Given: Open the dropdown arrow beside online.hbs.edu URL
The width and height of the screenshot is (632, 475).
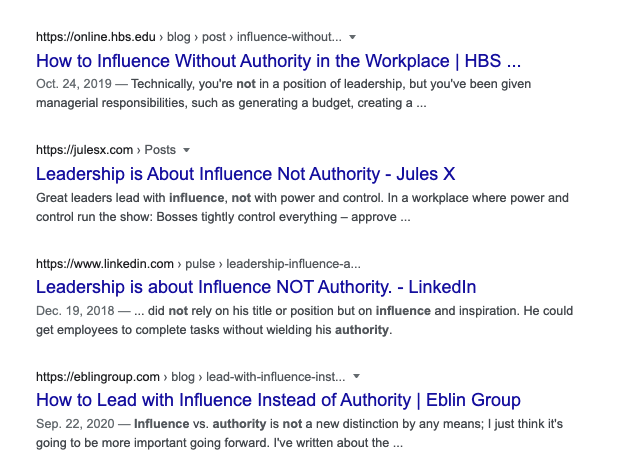Looking at the screenshot, I should 350,37.
